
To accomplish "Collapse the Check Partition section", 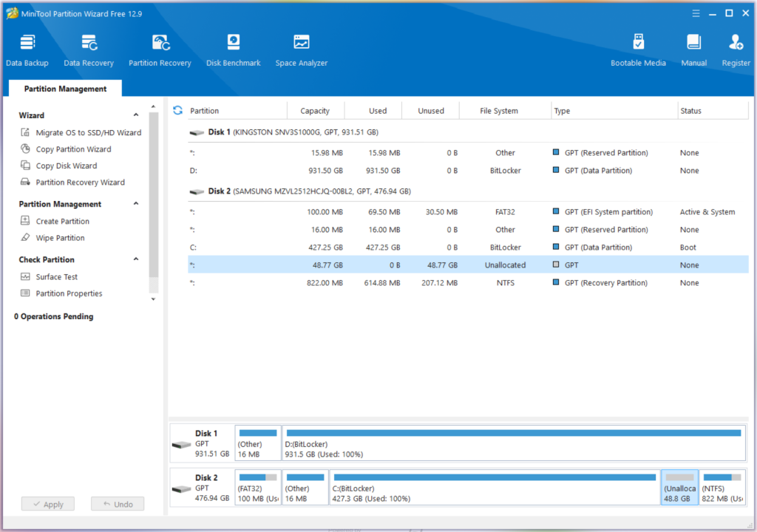I will click(136, 259).
